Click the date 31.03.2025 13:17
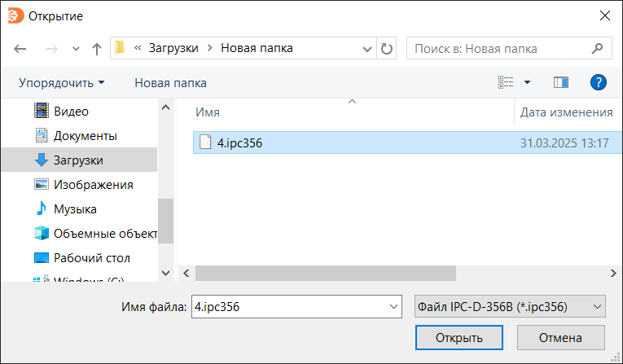This screenshot has width=623, height=364. click(x=564, y=143)
